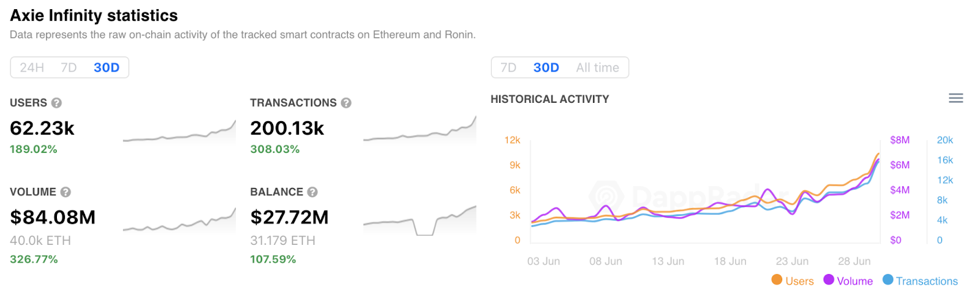Image resolution: width=980 pixels, height=306 pixels.
Task: Switch statistics to the 7D range
Action: [69, 67]
